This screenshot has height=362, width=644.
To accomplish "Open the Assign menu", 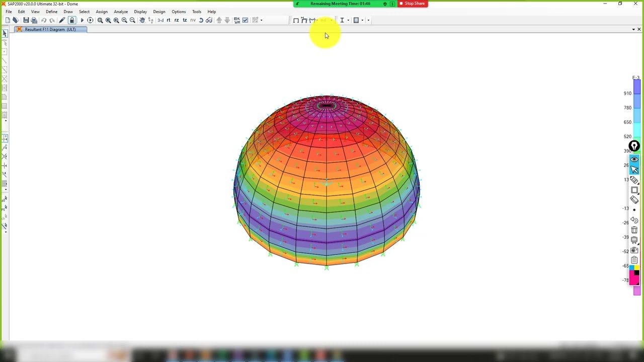I will 102,12.
